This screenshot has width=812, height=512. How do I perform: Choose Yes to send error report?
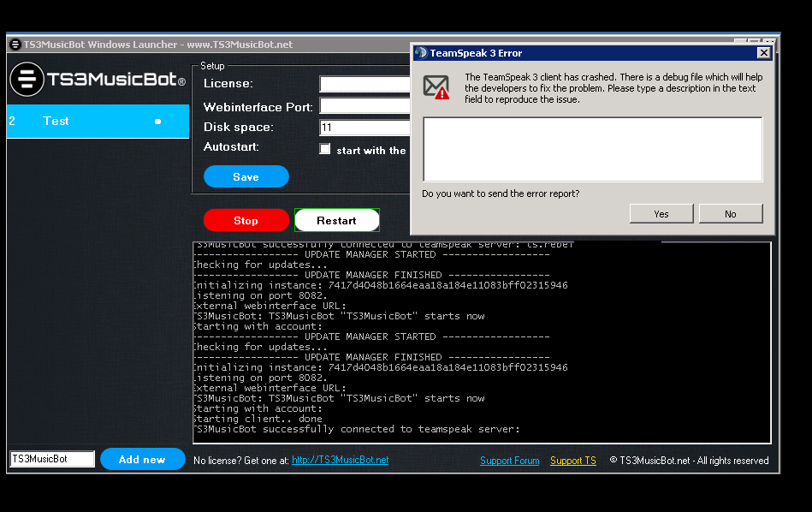(x=661, y=213)
